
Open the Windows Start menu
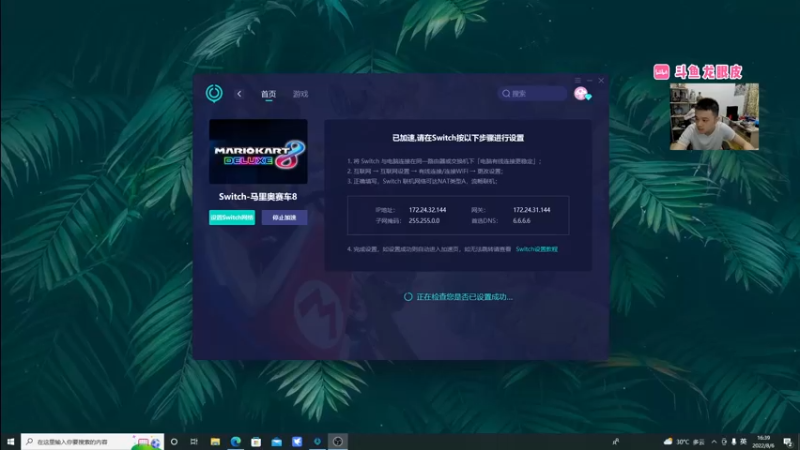(x=10, y=442)
